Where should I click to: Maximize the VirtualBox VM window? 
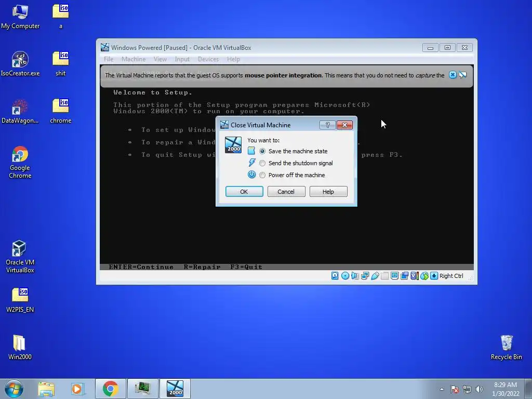pos(447,48)
